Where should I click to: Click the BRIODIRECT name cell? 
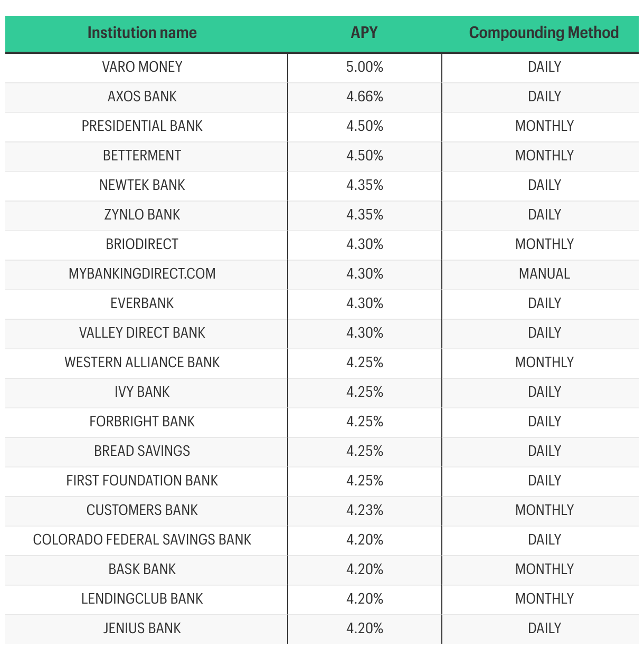pos(142,244)
